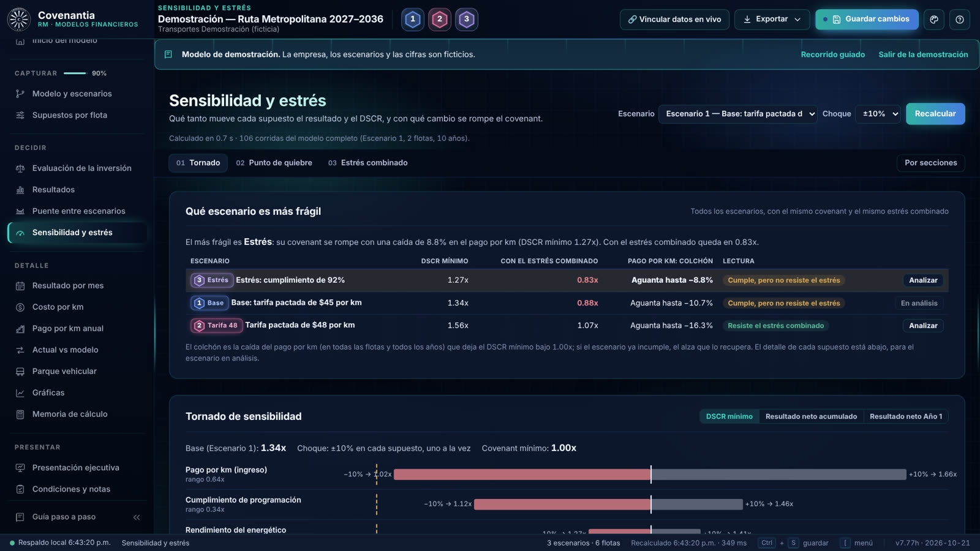The width and height of the screenshot is (980, 551).
Task: Open the Escenario dropdown
Action: (x=737, y=114)
